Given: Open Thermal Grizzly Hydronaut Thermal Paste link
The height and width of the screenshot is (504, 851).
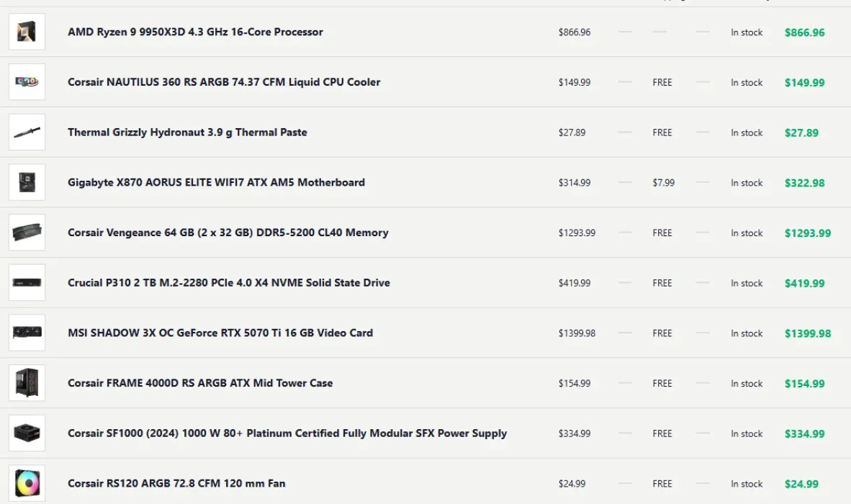Looking at the screenshot, I should click(187, 132).
